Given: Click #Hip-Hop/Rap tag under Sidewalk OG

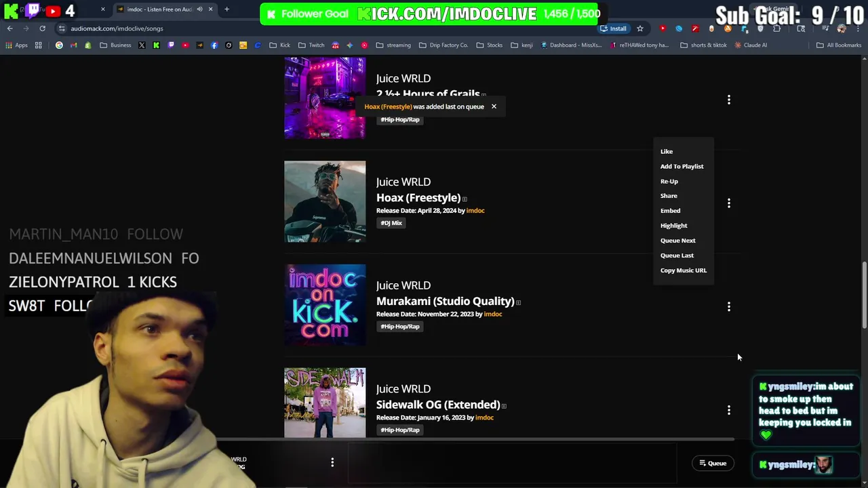Looking at the screenshot, I should (400, 430).
